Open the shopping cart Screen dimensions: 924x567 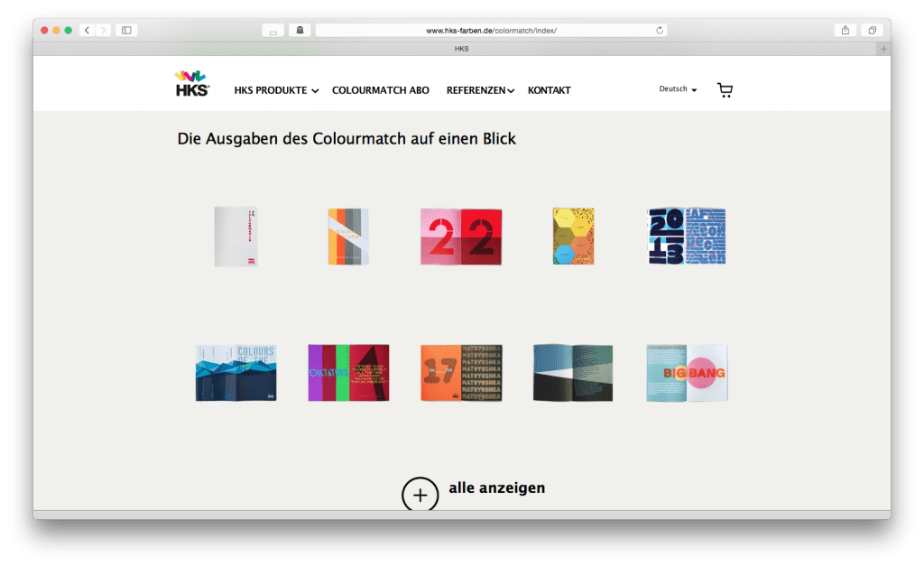(x=725, y=89)
